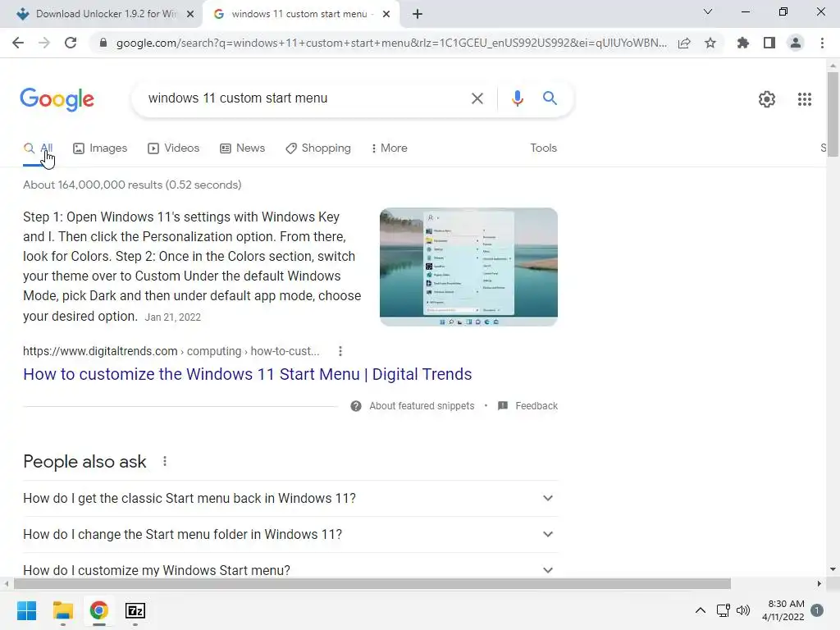Open the More search categories menu
This screenshot has width=840, height=630.
tap(390, 148)
